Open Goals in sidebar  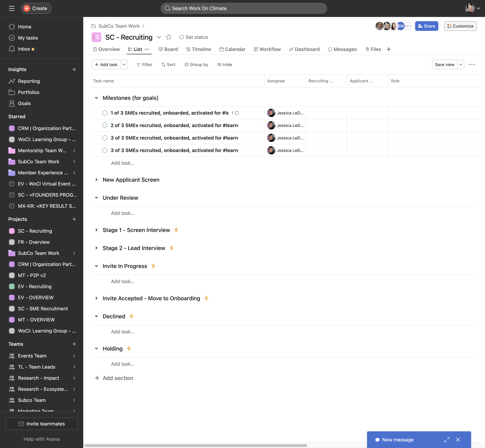pyautogui.click(x=24, y=103)
